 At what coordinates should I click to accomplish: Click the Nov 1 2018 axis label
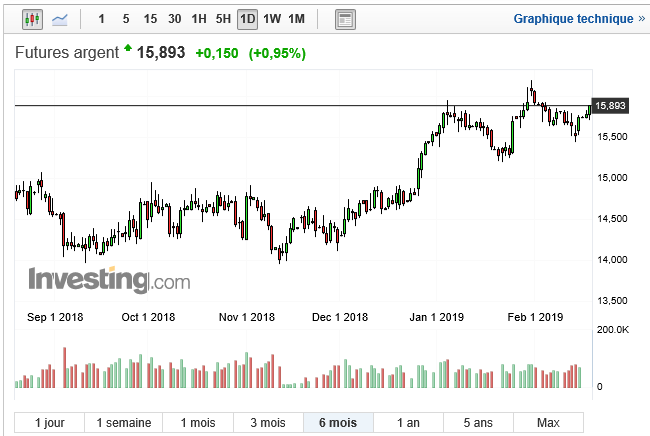(247, 317)
